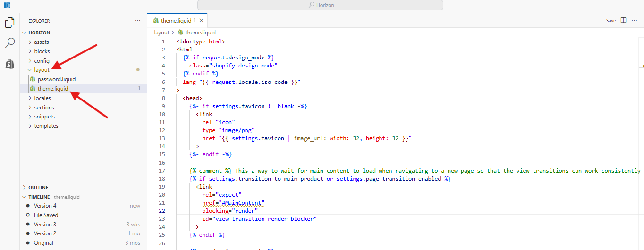Click the Horizon search bar
Screen dimensions: 644x250
(320, 5)
